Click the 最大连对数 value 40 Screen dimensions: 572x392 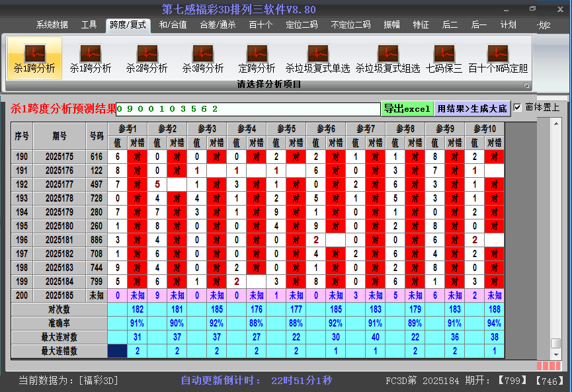tap(376, 337)
